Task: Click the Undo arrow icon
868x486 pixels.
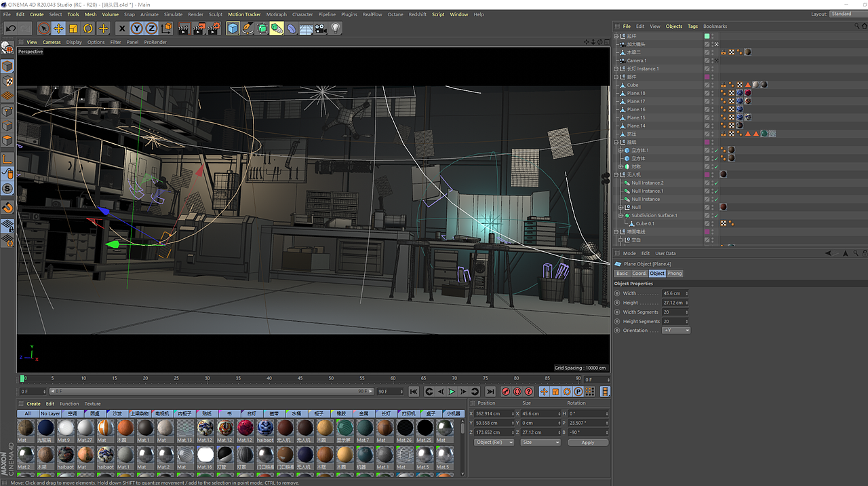Action: coord(11,29)
